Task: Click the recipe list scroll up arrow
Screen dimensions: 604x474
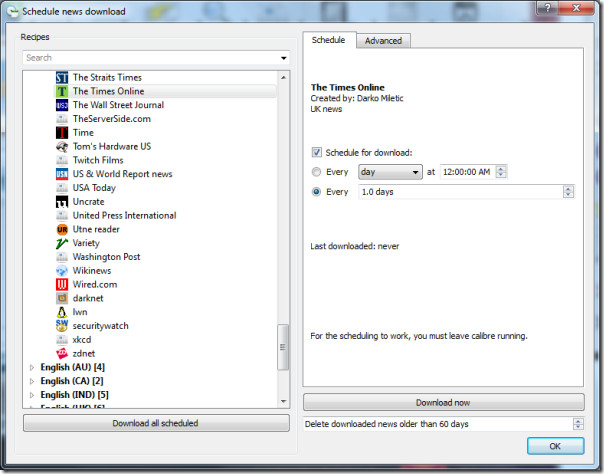Action: (284, 77)
